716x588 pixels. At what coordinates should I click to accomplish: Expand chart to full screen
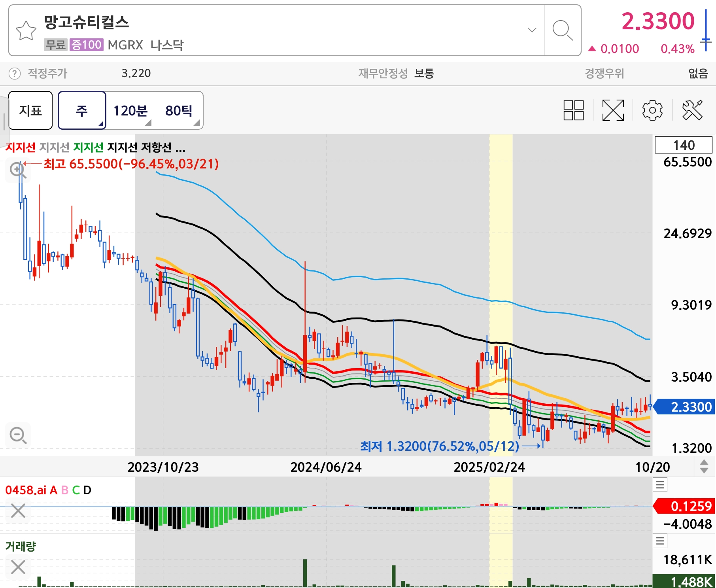[613, 110]
